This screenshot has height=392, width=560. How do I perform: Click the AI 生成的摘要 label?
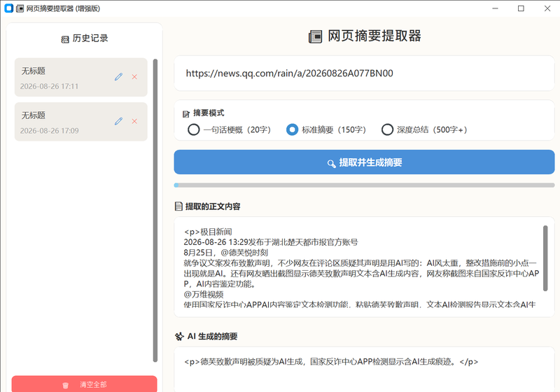click(213, 336)
